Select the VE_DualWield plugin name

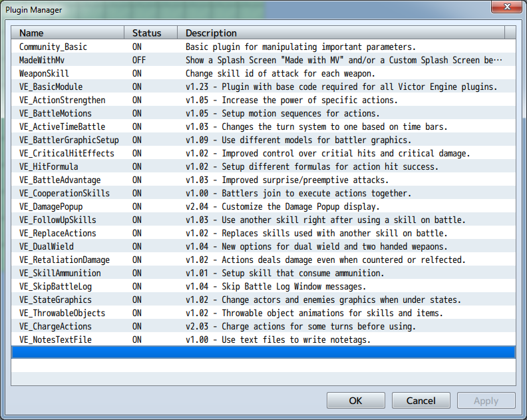(47, 246)
